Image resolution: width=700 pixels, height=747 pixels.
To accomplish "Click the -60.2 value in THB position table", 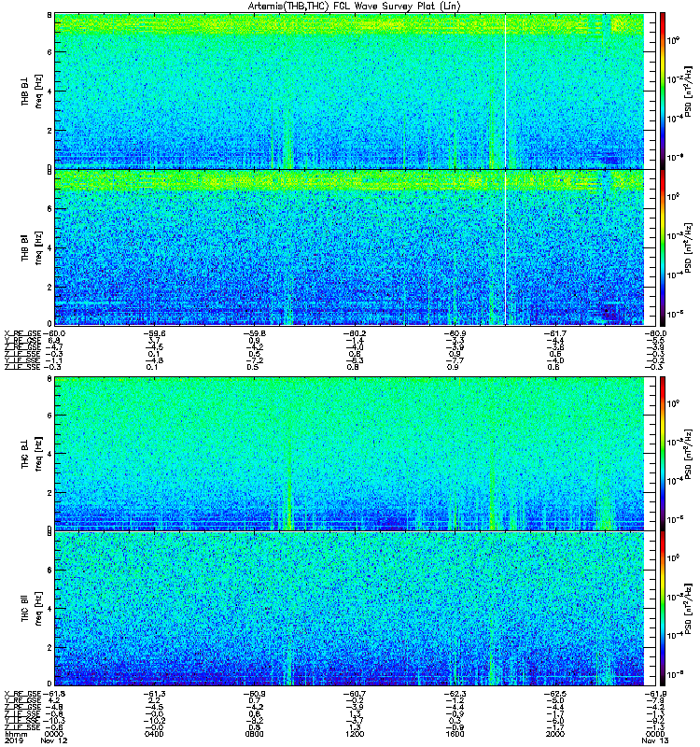I will click(x=355, y=333).
